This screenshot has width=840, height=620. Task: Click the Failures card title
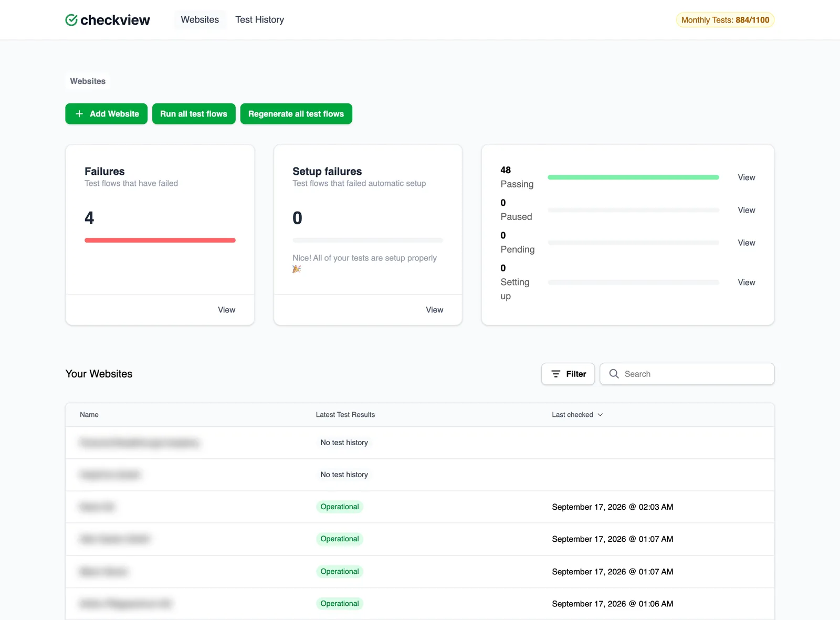[x=104, y=171]
